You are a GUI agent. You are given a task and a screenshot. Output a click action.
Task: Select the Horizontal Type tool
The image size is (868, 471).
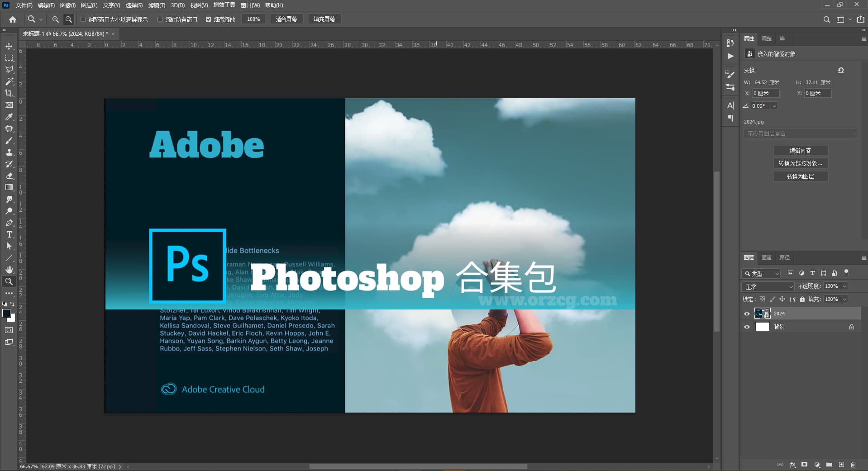(9, 234)
